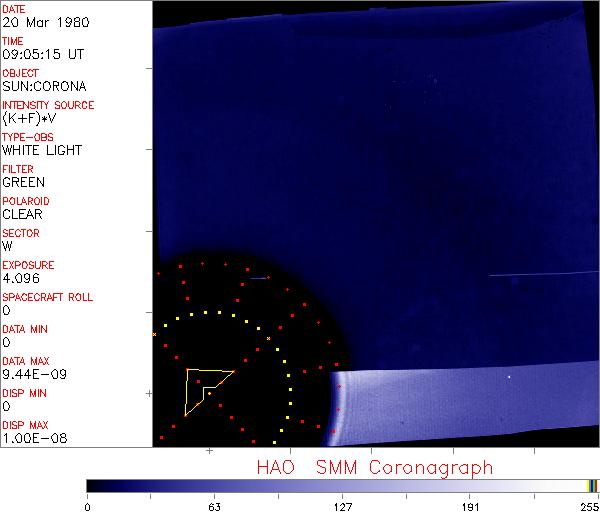Click the OBJECT label
The width and height of the screenshot is (600, 512).
click(x=20, y=73)
